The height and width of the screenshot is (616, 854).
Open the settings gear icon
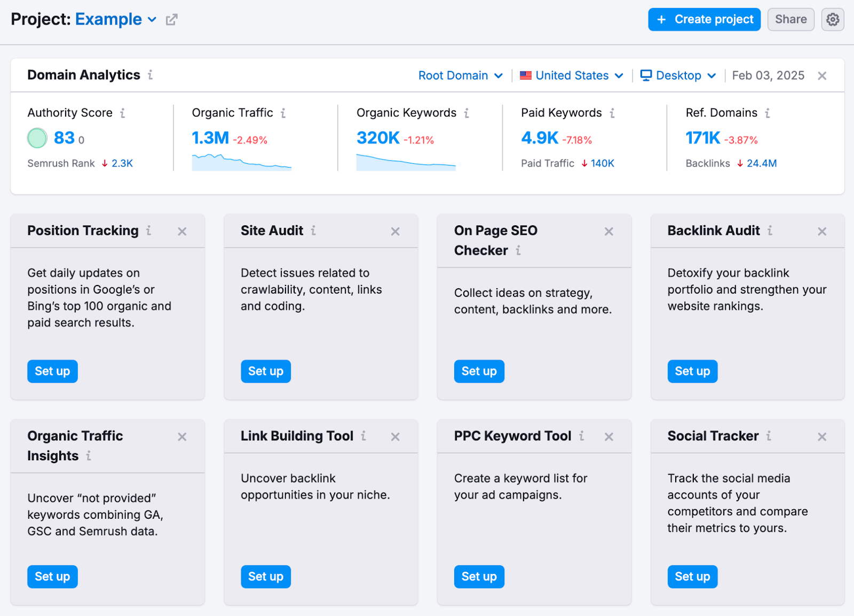(x=832, y=19)
